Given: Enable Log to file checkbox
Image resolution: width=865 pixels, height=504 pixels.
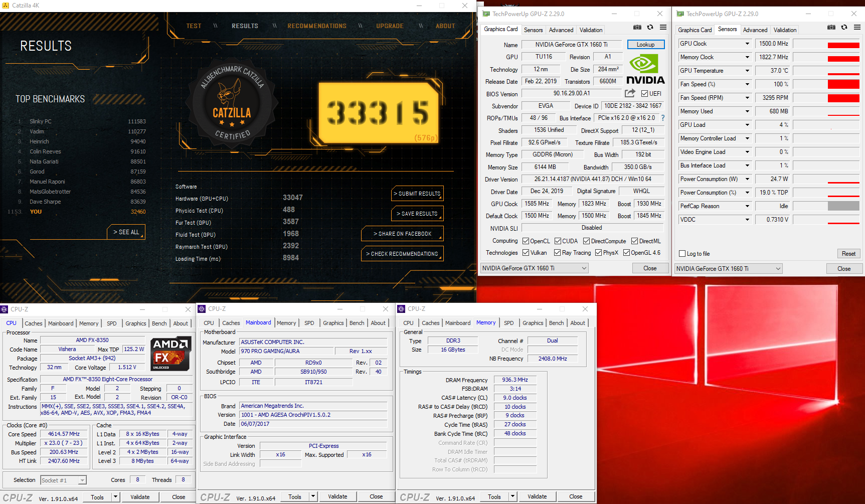Looking at the screenshot, I should (682, 254).
